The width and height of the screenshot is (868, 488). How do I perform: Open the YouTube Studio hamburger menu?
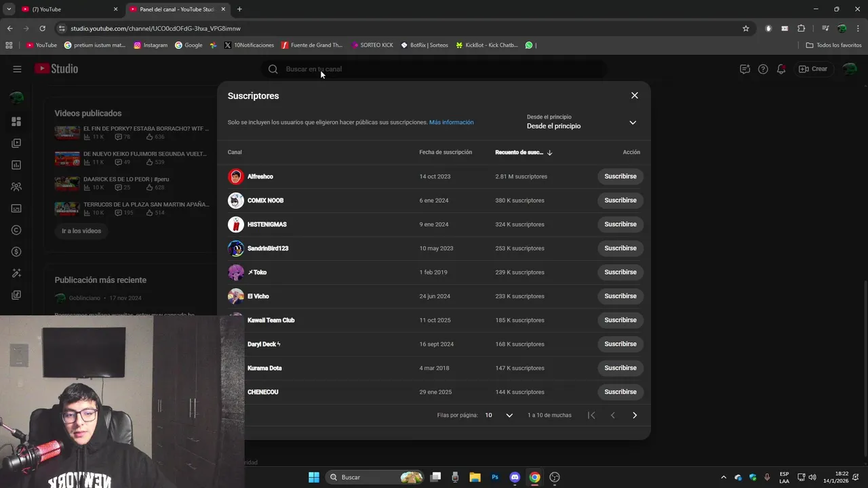[17, 69]
